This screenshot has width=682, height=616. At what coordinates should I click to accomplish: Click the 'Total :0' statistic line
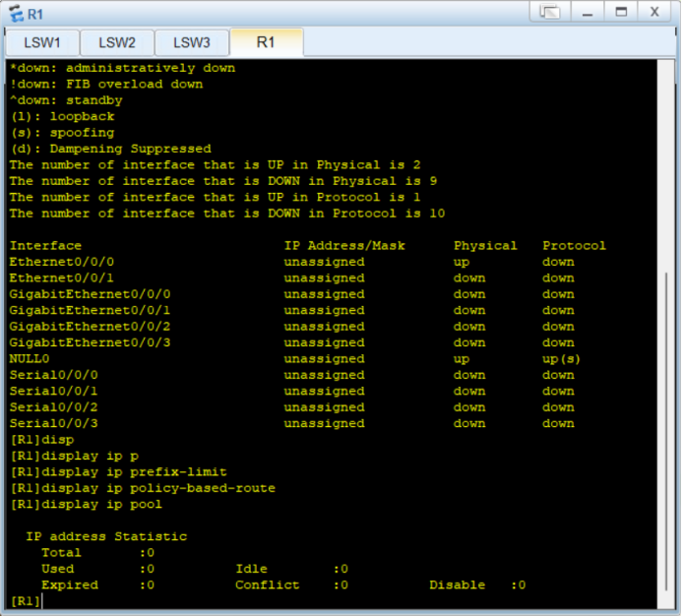97,552
